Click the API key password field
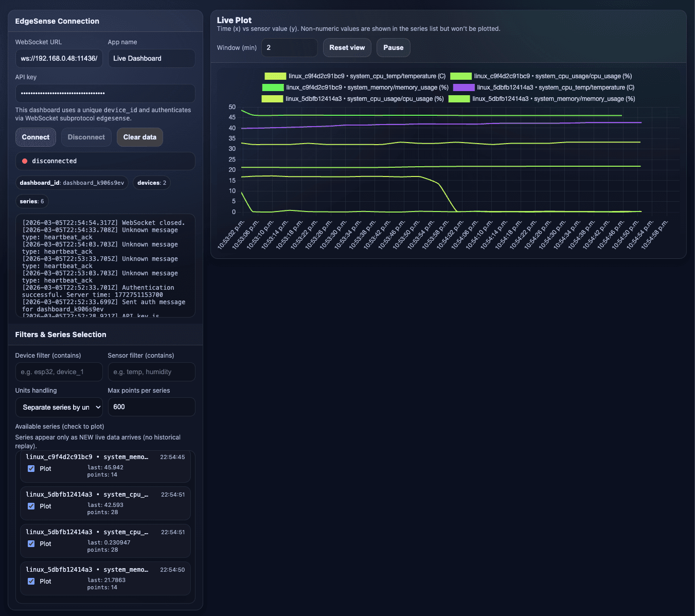 pyautogui.click(x=105, y=94)
